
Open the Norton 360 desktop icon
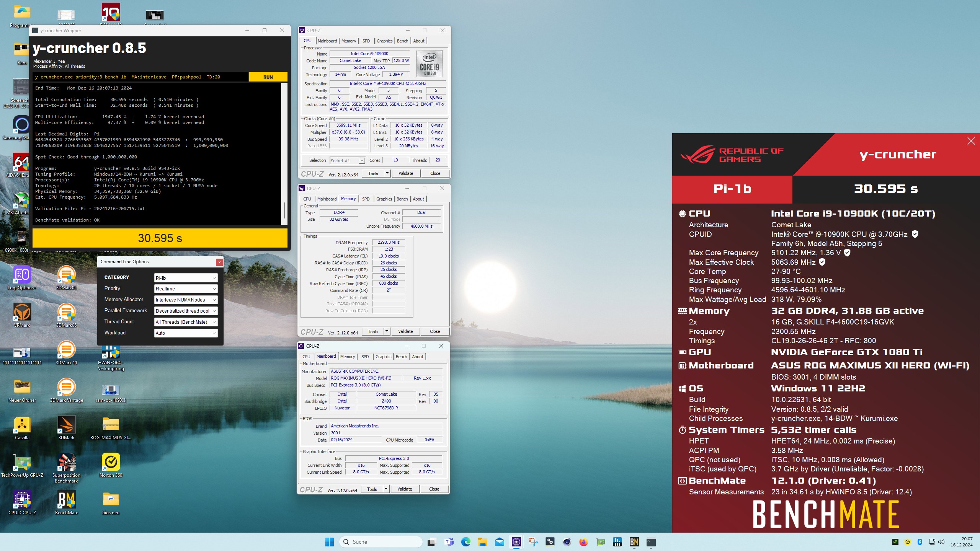[111, 465]
